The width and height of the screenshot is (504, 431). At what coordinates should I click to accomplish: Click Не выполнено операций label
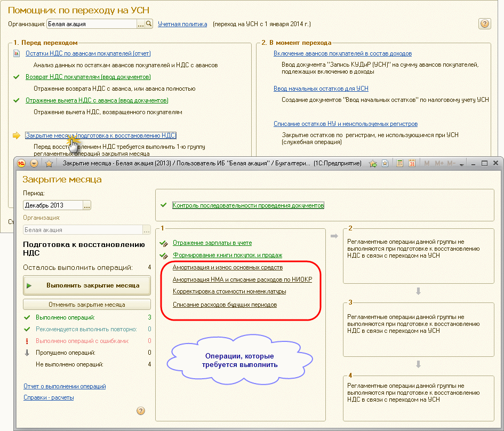(x=69, y=364)
